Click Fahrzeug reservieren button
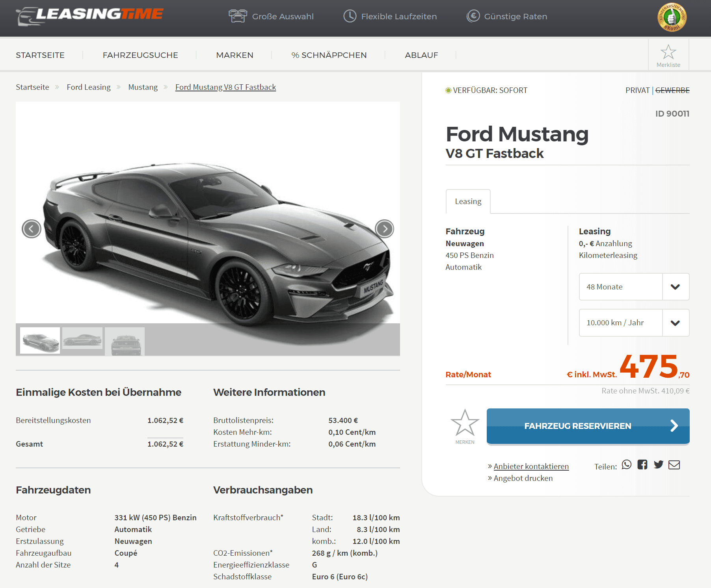This screenshot has width=711, height=588. [588, 426]
